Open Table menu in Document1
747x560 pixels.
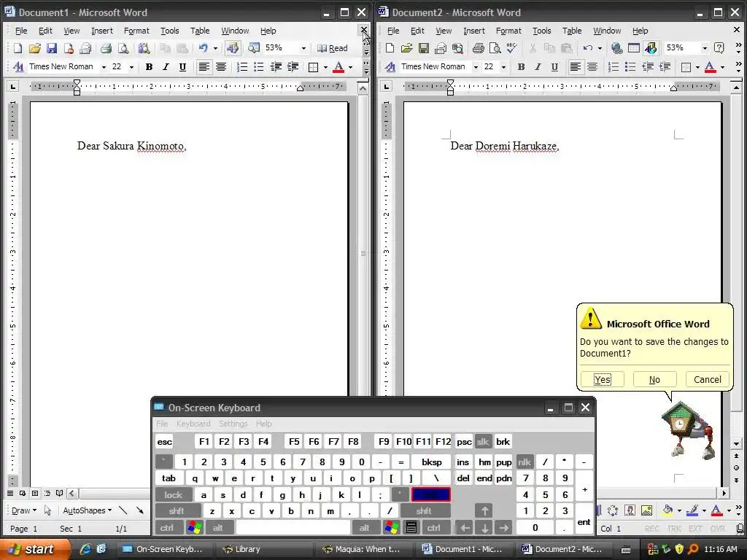point(200,31)
